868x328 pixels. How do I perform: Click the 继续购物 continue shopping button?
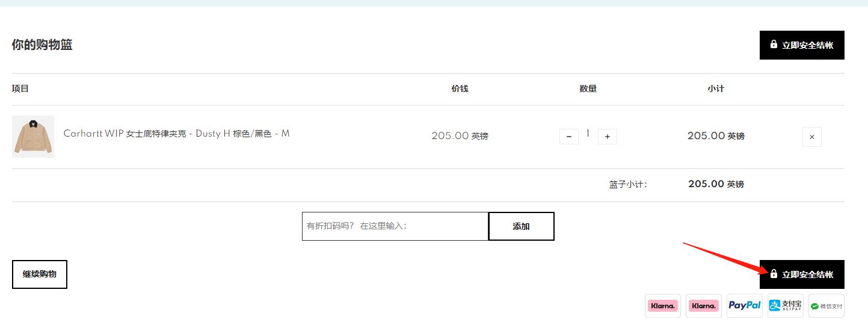click(x=40, y=274)
